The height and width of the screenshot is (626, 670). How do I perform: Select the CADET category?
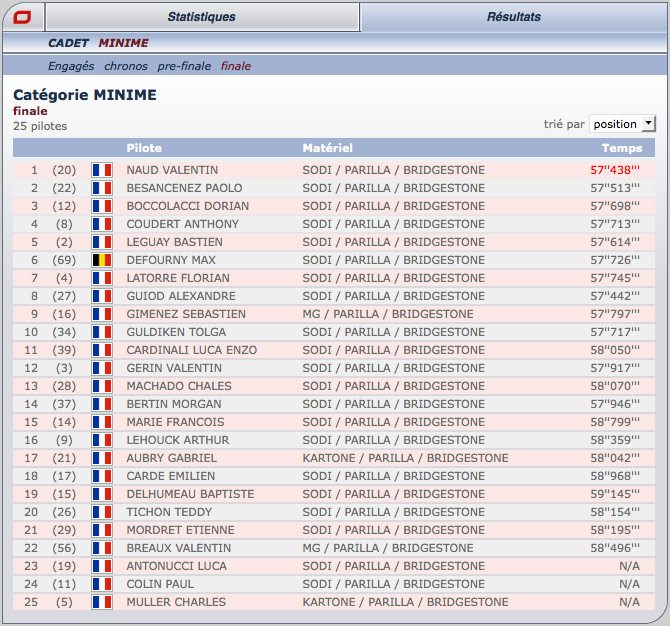click(x=68, y=43)
